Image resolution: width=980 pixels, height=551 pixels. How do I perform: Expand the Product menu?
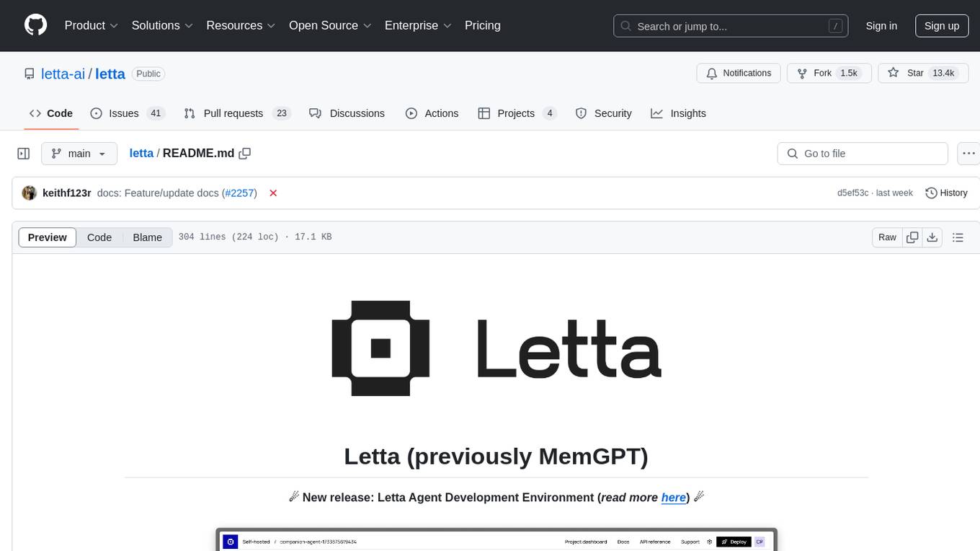click(92, 25)
